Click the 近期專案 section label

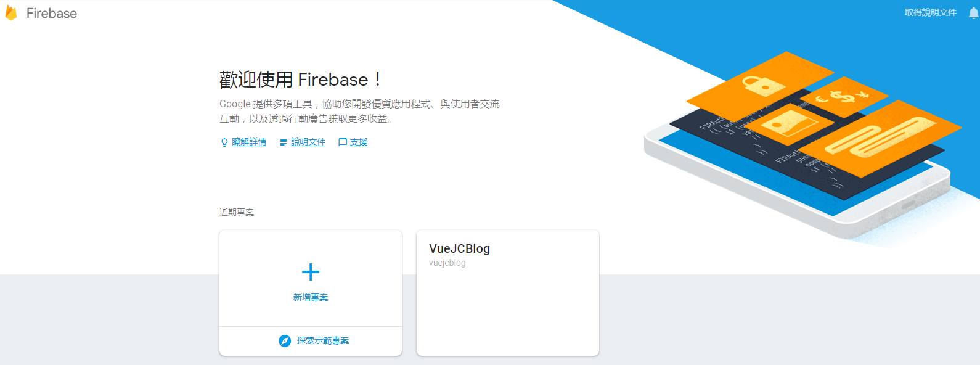pos(237,212)
